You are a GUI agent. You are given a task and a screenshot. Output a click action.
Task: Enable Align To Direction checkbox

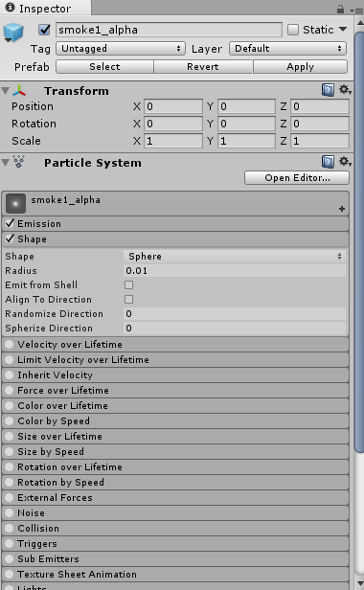128,299
